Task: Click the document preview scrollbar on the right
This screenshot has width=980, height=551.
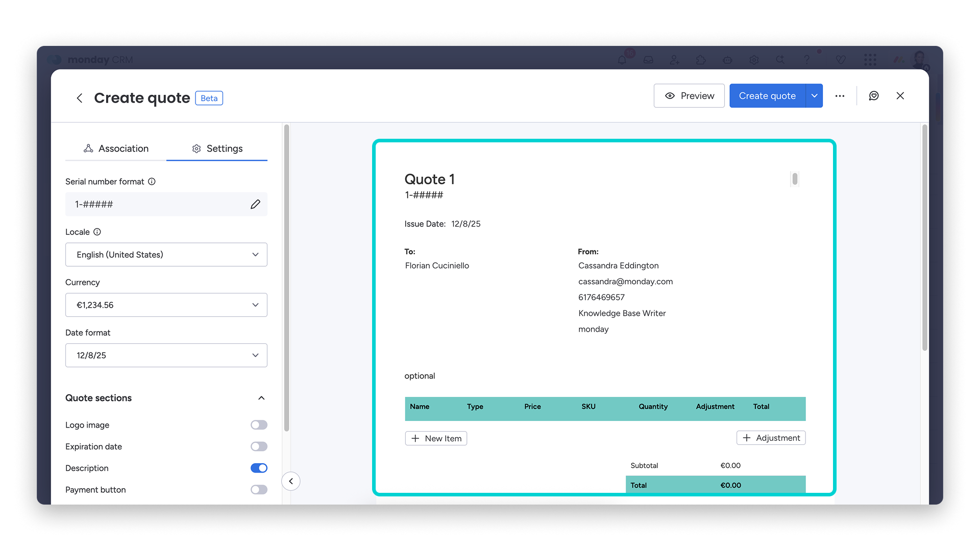Action: (924, 237)
